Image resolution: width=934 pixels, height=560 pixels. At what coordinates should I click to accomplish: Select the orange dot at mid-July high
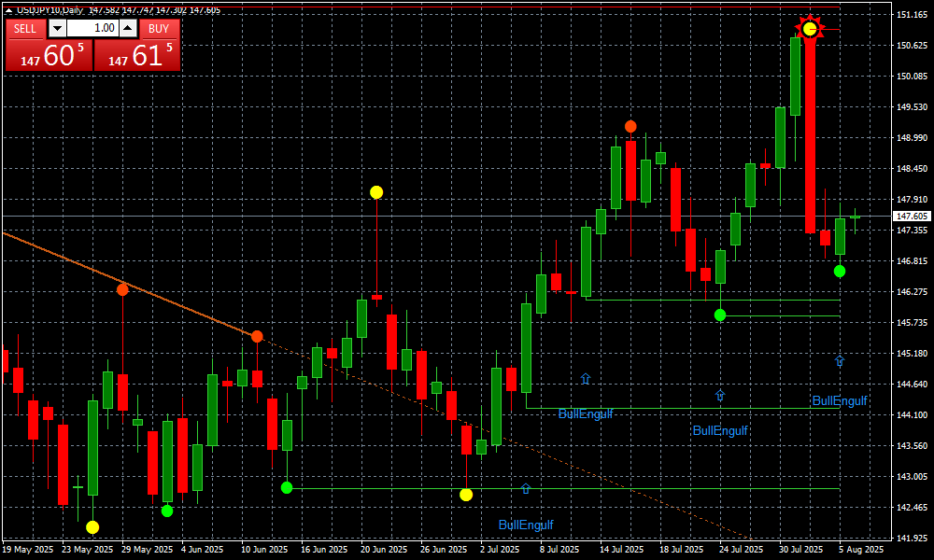click(x=631, y=126)
